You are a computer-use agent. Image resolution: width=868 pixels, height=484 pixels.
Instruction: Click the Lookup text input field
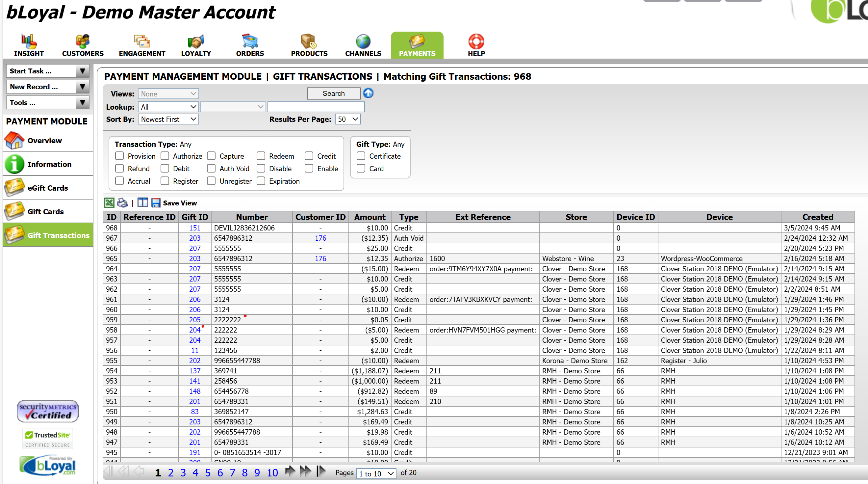point(316,107)
